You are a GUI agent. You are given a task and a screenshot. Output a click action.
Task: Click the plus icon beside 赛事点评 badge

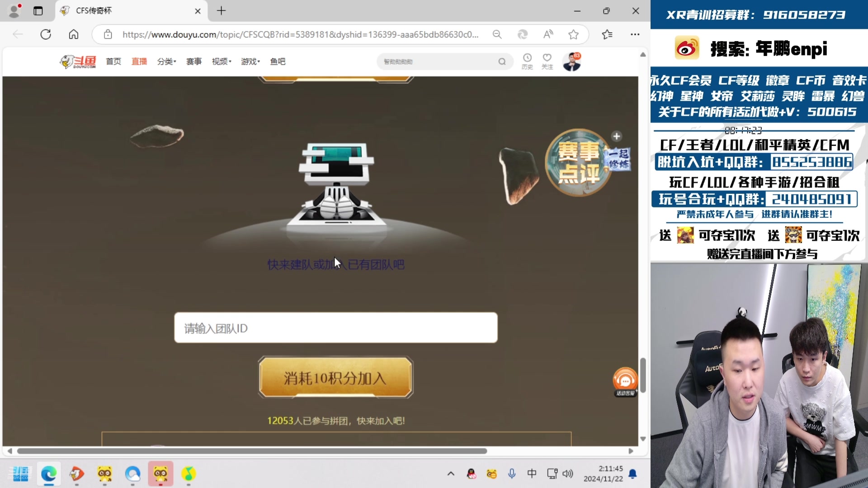click(617, 136)
